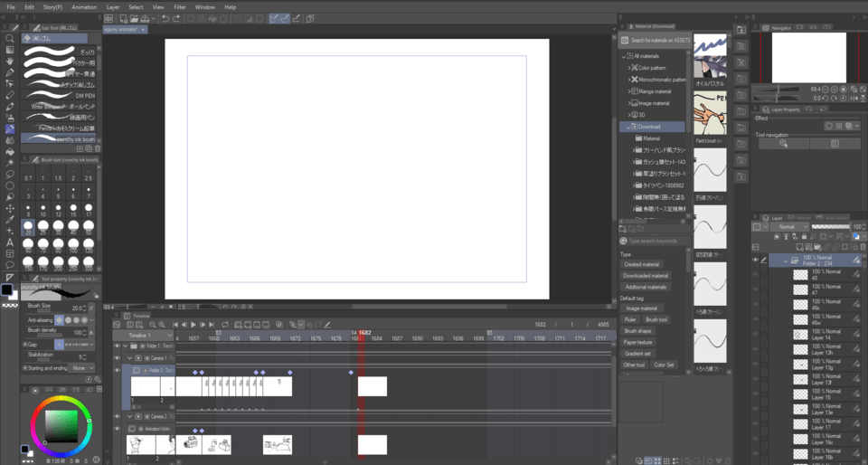Viewport: 868px width, 465px height.
Task: Toggle the Gap checkbox in Tool property
Action: pyautogui.click(x=25, y=345)
